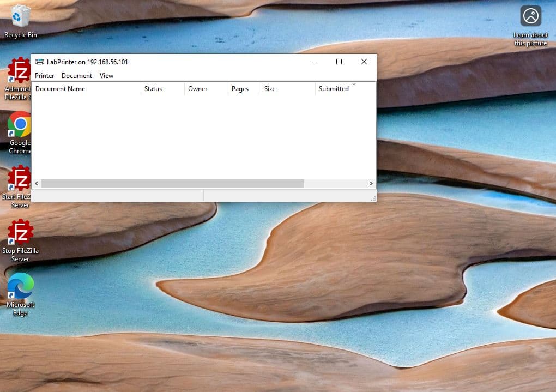
Task: Open the Recycle Bin desktop icon
Action: tap(20, 16)
